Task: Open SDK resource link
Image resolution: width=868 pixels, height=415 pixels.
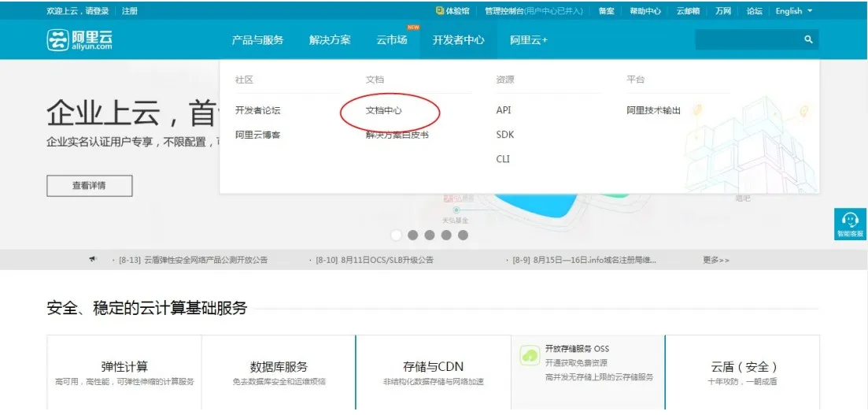Action: pyautogui.click(x=505, y=135)
